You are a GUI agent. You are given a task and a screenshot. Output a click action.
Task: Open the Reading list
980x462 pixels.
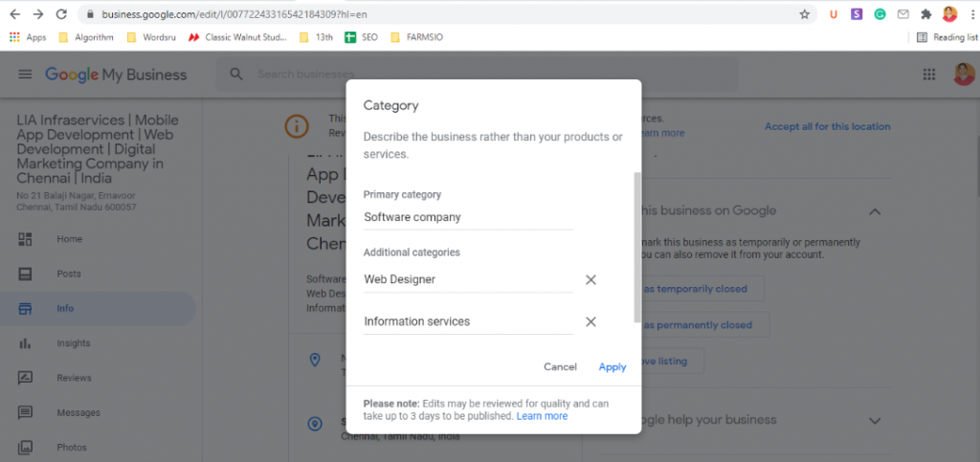tap(947, 37)
